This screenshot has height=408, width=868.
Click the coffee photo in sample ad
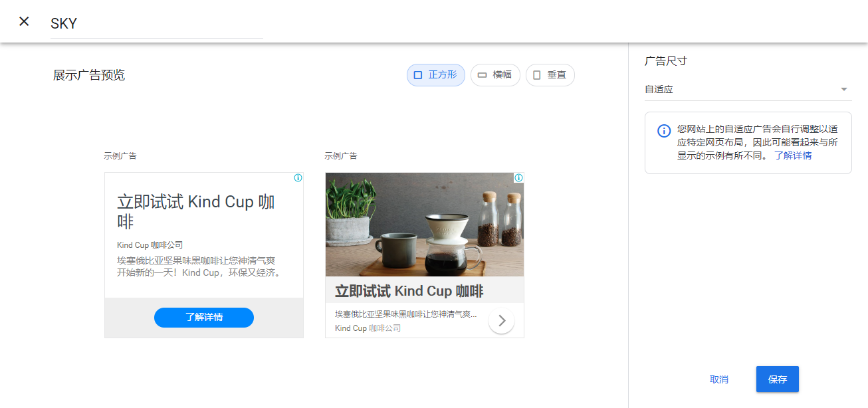click(424, 225)
